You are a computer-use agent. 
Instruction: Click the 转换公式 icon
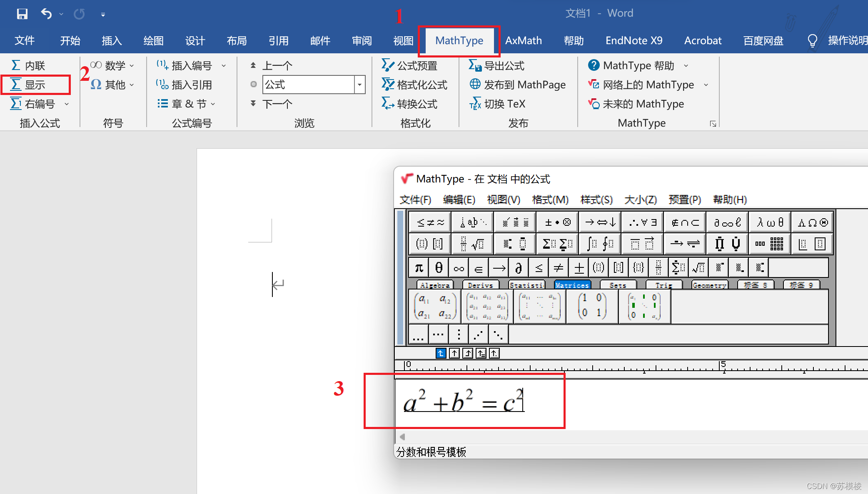[388, 103]
